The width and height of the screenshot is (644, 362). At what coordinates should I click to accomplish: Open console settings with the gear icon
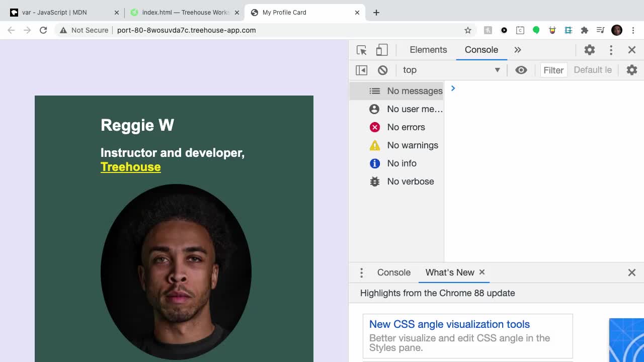pos(631,70)
